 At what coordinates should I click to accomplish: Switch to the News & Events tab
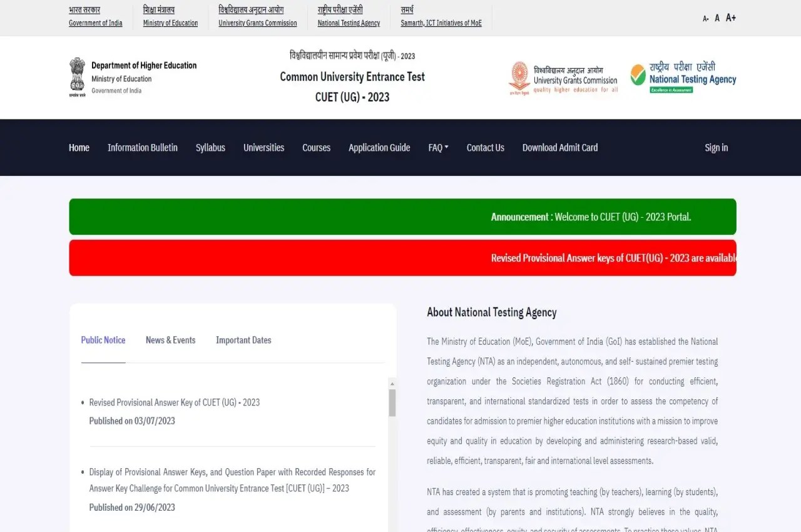[x=170, y=340]
